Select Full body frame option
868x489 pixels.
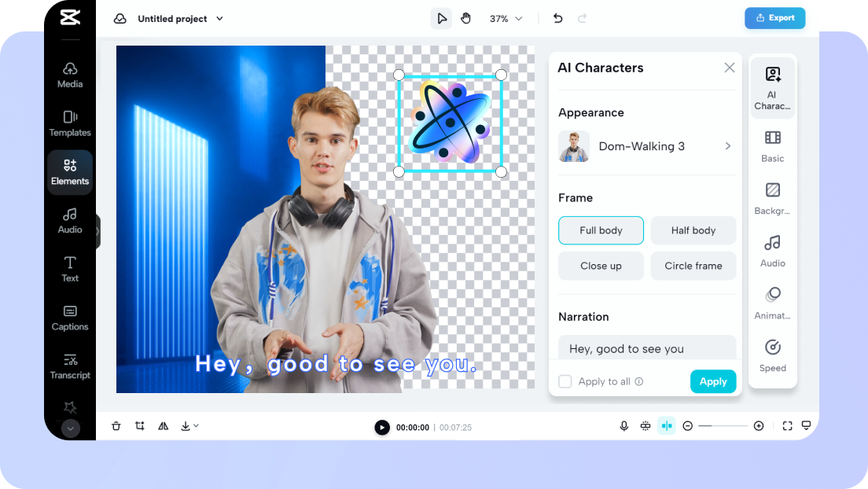pos(601,230)
